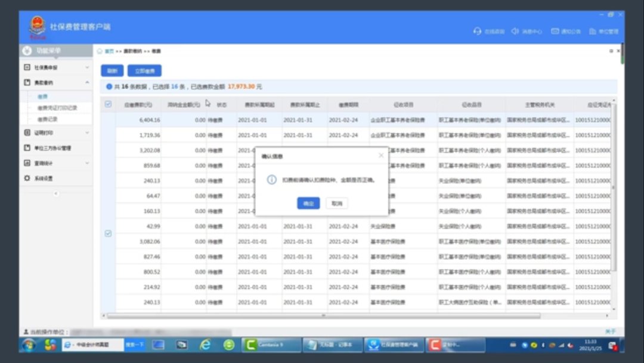644x363 pixels.
Task: Click the system settings gear icon
Action: (x=27, y=178)
